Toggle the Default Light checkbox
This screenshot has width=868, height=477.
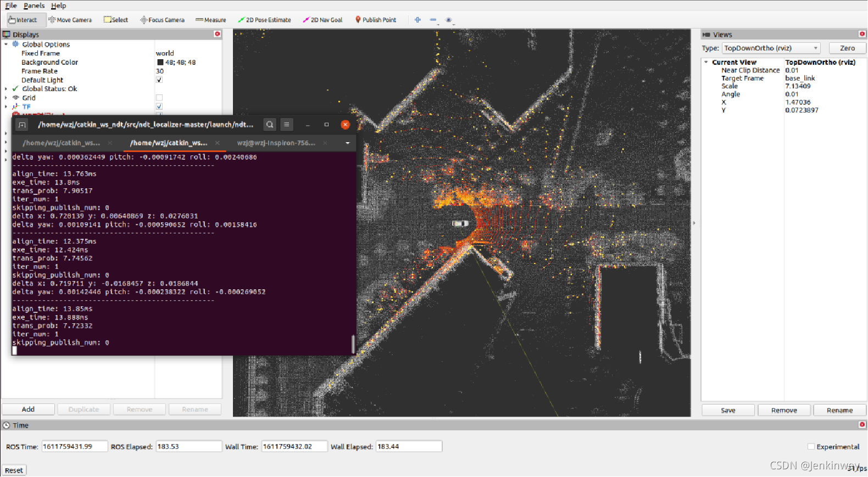coord(159,80)
